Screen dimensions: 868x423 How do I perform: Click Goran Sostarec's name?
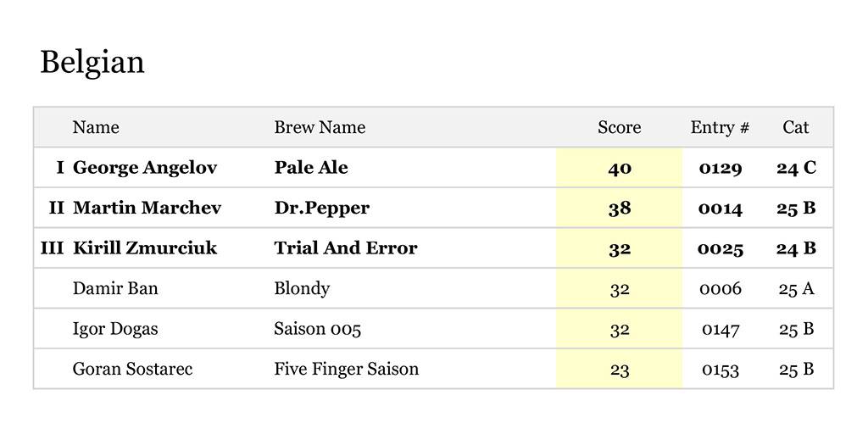tap(132, 369)
